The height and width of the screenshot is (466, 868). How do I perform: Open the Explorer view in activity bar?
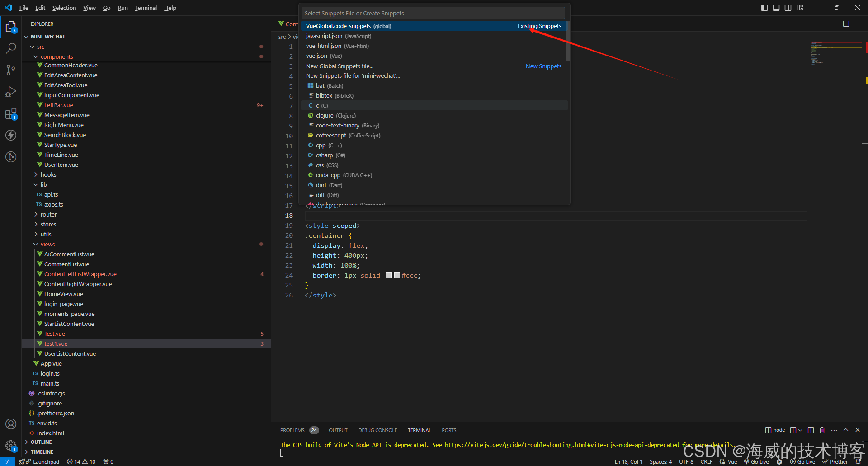[x=11, y=27]
